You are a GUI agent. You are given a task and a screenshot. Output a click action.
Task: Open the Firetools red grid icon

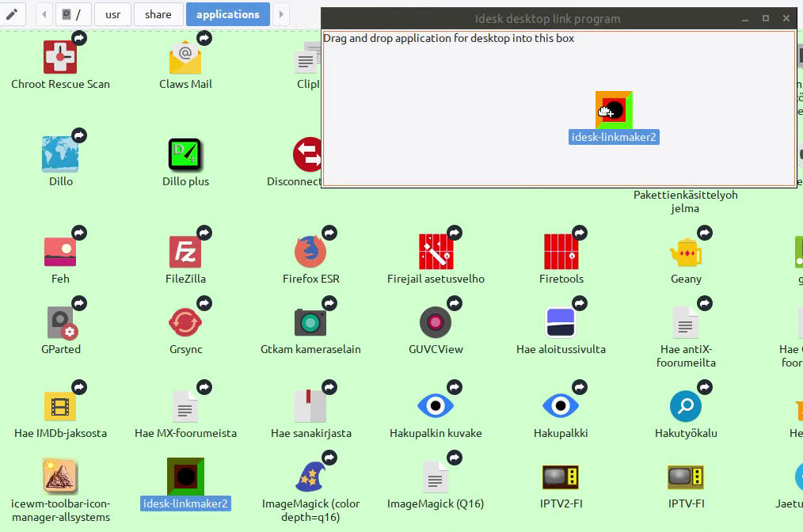click(x=561, y=252)
